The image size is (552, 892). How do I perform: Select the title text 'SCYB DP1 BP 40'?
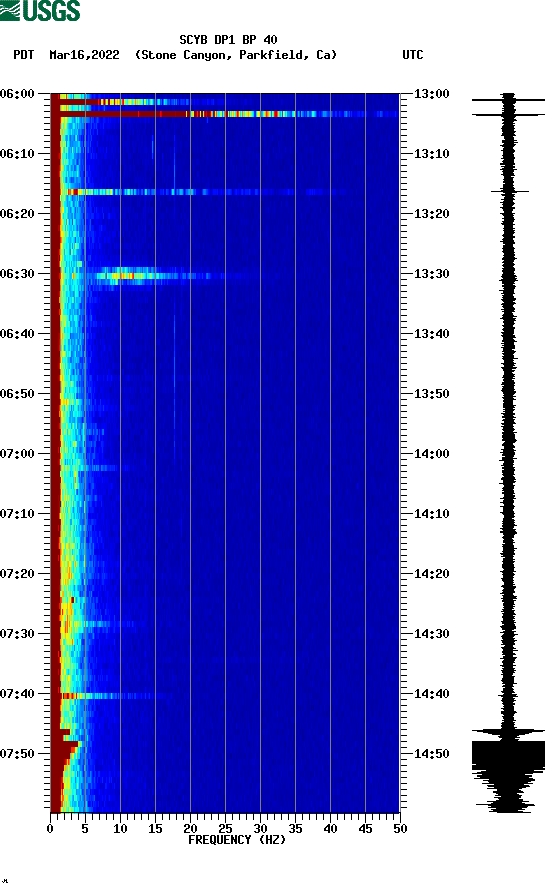pos(228,40)
